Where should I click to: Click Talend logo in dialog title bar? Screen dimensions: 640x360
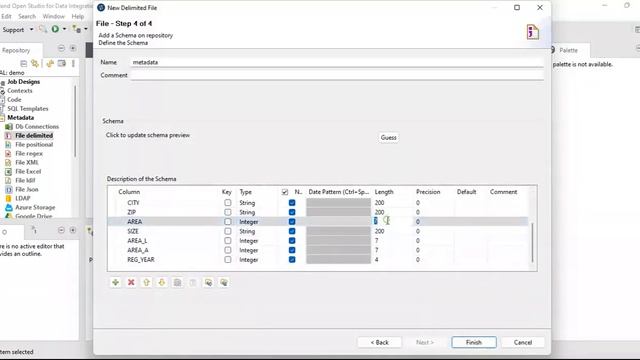point(101,7)
